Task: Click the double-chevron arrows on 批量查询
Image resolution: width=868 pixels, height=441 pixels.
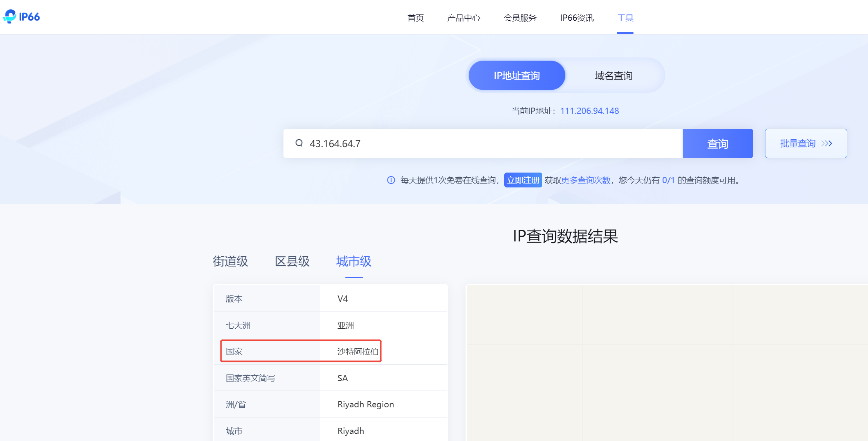Action: [826, 144]
